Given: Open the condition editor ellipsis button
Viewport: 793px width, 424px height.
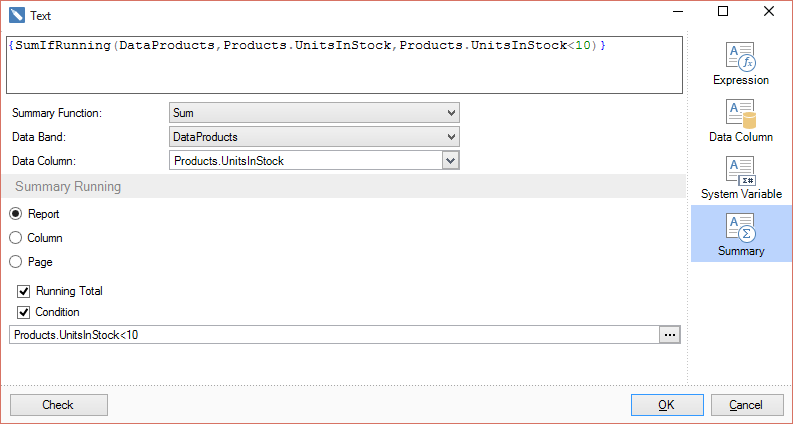Looking at the screenshot, I should click(670, 335).
